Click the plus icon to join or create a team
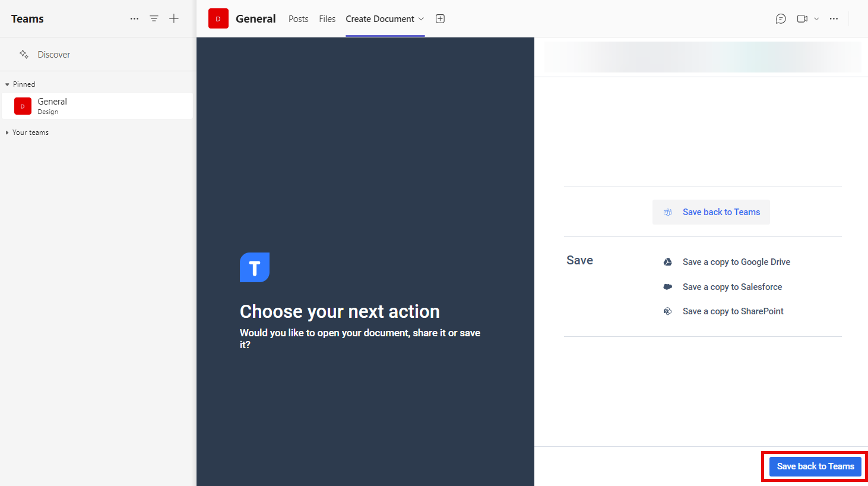This screenshot has width=868, height=486. [174, 18]
